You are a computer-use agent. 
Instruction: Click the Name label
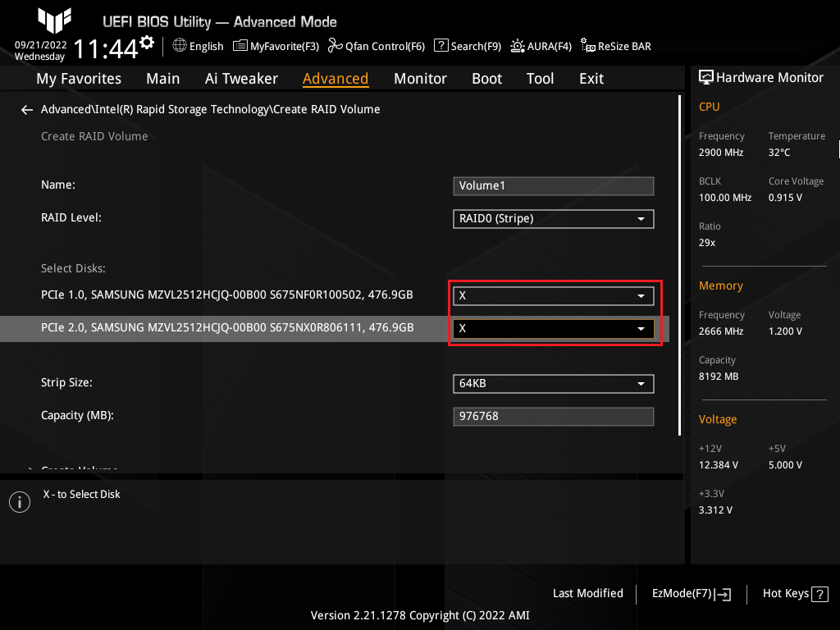(58, 185)
